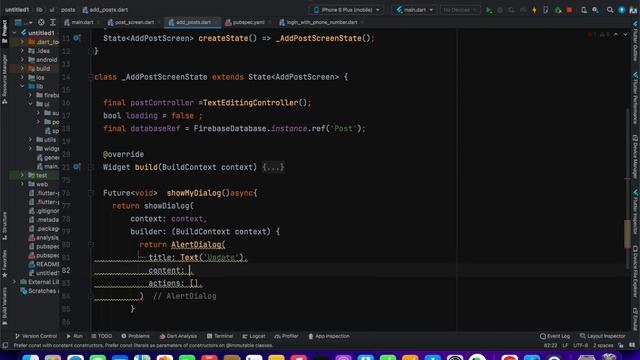Open the Flutter Inspector panel on the right strip

click(x=635, y=212)
